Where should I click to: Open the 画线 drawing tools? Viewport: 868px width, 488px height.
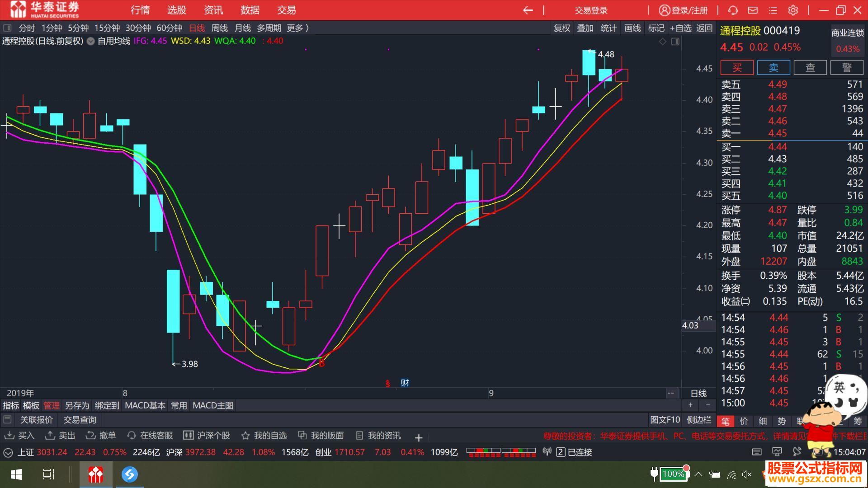coord(632,28)
